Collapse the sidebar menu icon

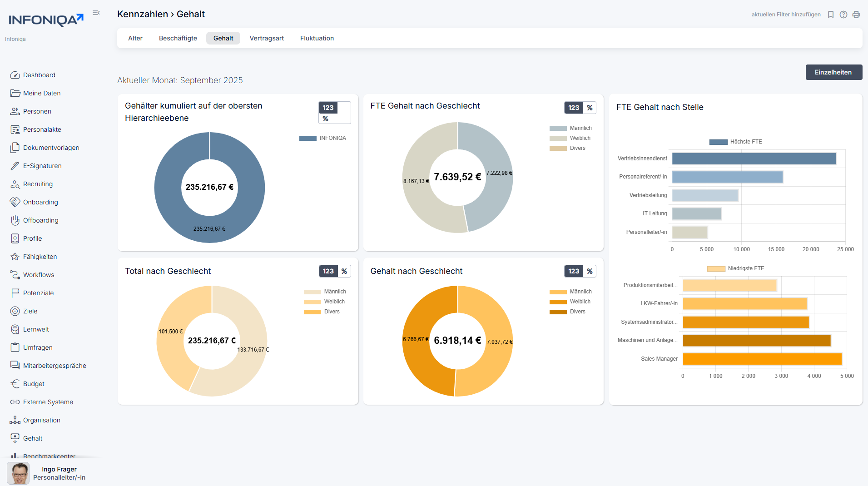pyautogui.click(x=96, y=13)
